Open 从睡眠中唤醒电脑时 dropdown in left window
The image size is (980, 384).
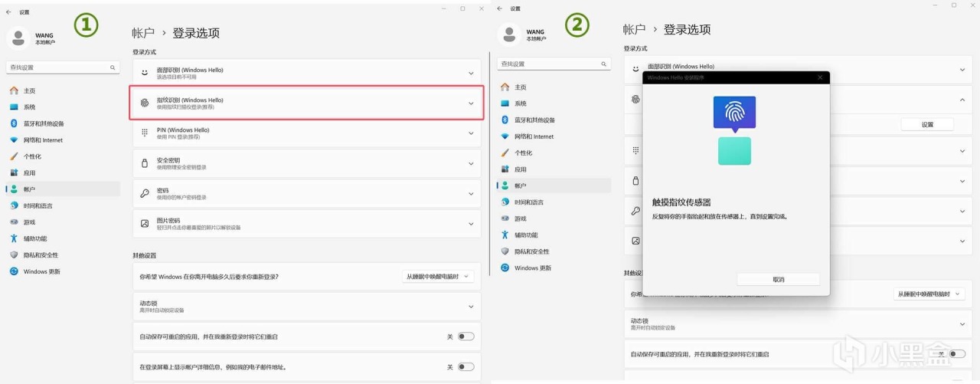[438, 276]
